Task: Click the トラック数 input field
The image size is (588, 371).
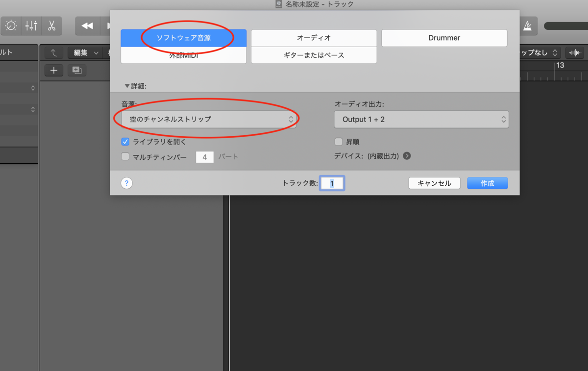Action: click(332, 183)
